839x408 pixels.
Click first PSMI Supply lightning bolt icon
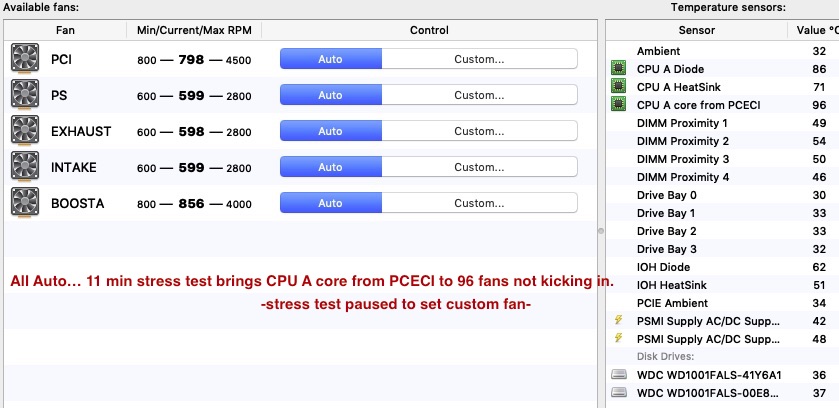pyautogui.click(x=619, y=320)
